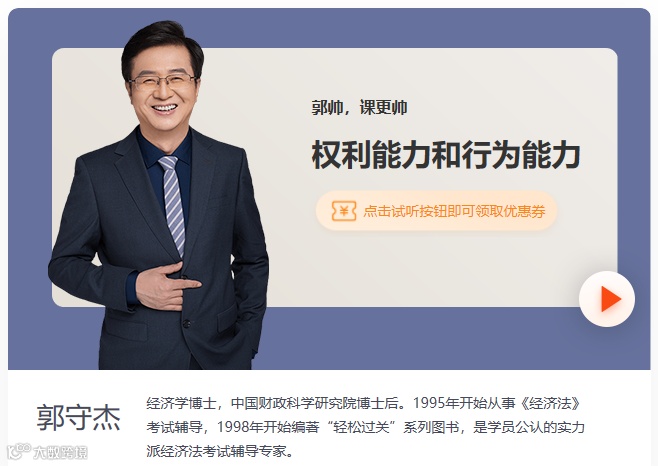This screenshot has height=466, width=658.
Task: Click the instructor's eyeglasses in the photo
Action: click(163, 81)
